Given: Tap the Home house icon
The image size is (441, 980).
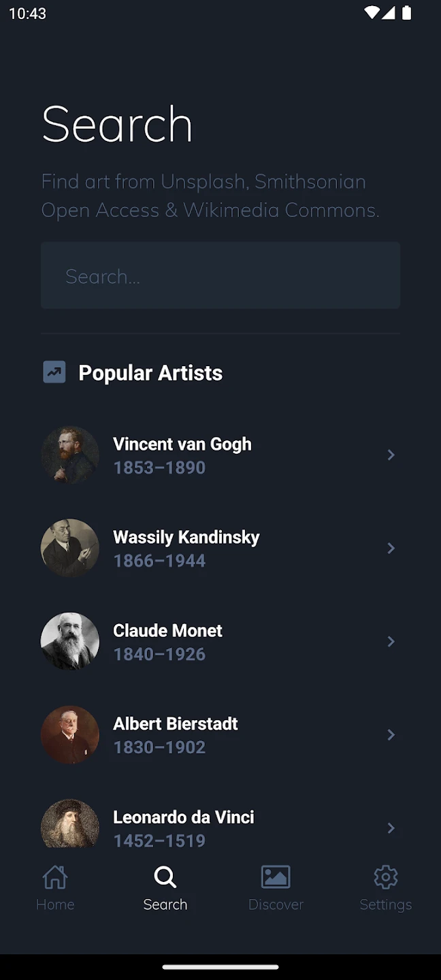Looking at the screenshot, I should [x=55, y=877].
